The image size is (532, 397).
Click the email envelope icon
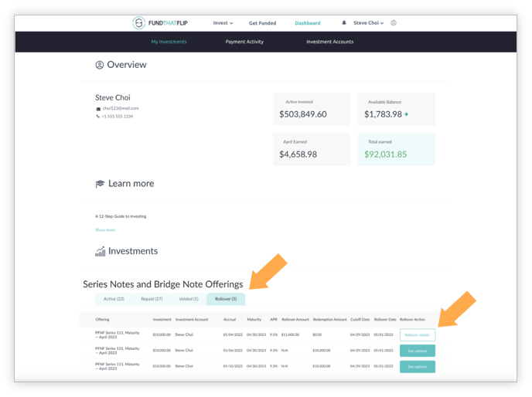[98, 109]
